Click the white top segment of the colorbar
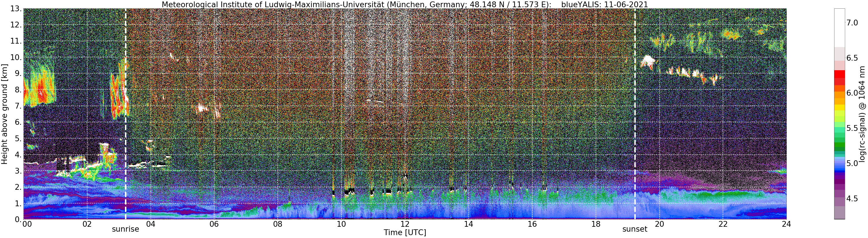Viewport: 868px width, 238px height. [x=839, y=28]
